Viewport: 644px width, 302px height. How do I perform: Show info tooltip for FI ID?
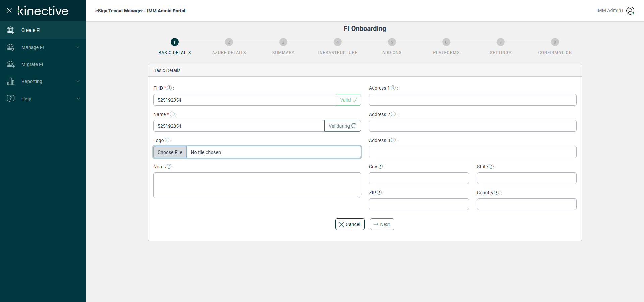tap(170, 88)
